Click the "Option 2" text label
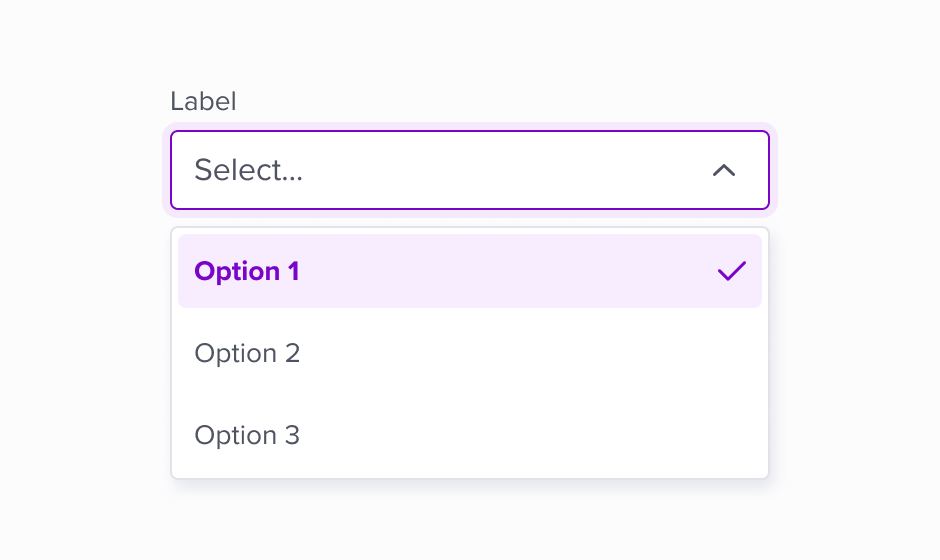The image size is (940, 560). pyautogui.click(x=247, y=353)
